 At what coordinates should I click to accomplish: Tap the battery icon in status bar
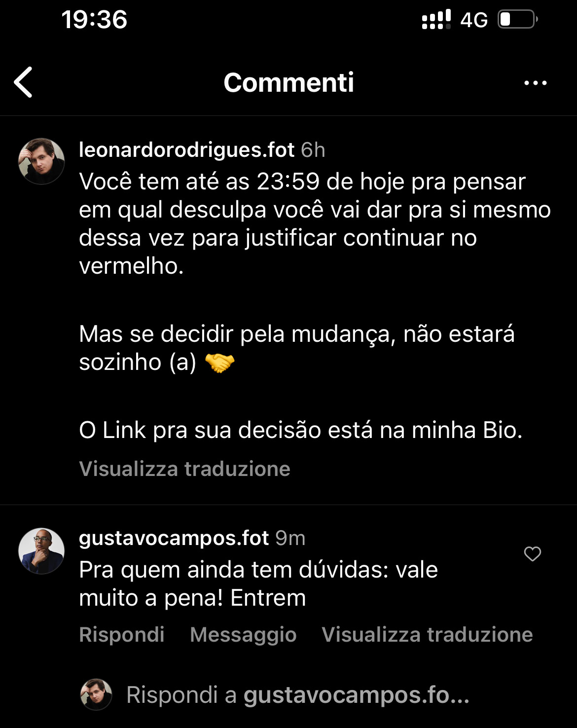[517, 20]
